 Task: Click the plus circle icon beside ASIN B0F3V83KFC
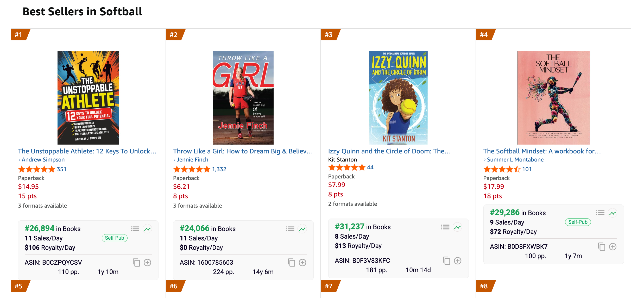(x=457, y=260)
